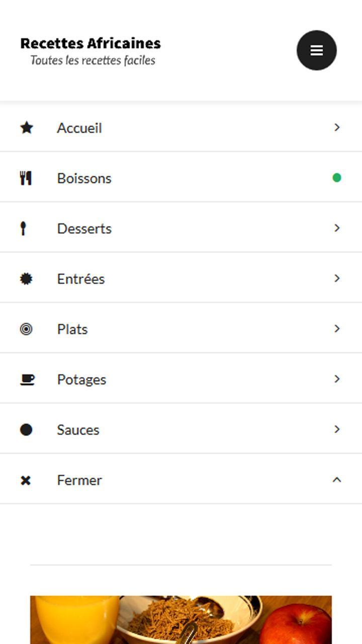Select the star icon next to Accueil
362x644 pixels.
(26, 127)
